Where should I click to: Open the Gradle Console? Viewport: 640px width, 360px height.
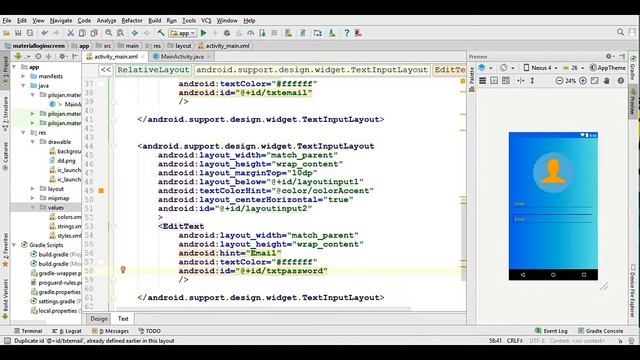[600, 331]
